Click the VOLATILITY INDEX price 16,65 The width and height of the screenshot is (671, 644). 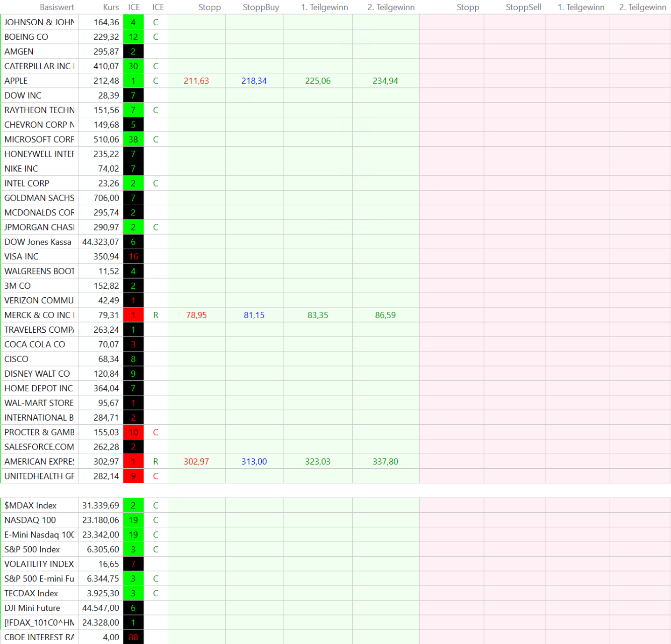tap(108, 564)
